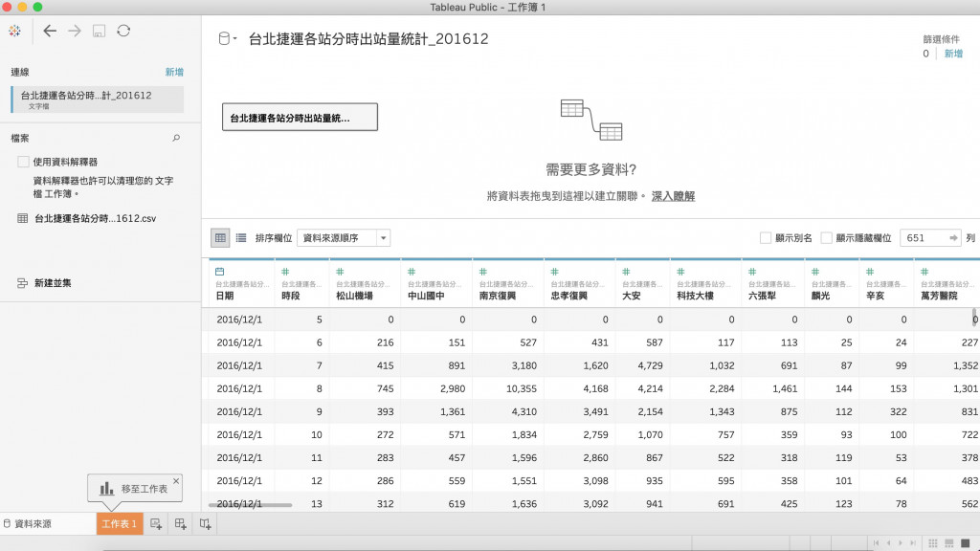Close the 移至工作表 tooltip
Image resolution: width=980 pixels, height=551 pixels.
(x=176, y=481)
